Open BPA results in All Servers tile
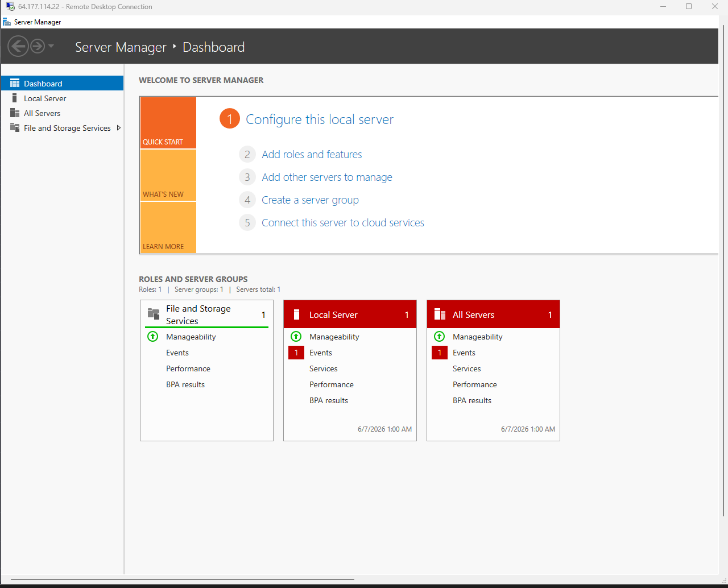This screenshot has height=588, width=728. click(x=472, y=400)
